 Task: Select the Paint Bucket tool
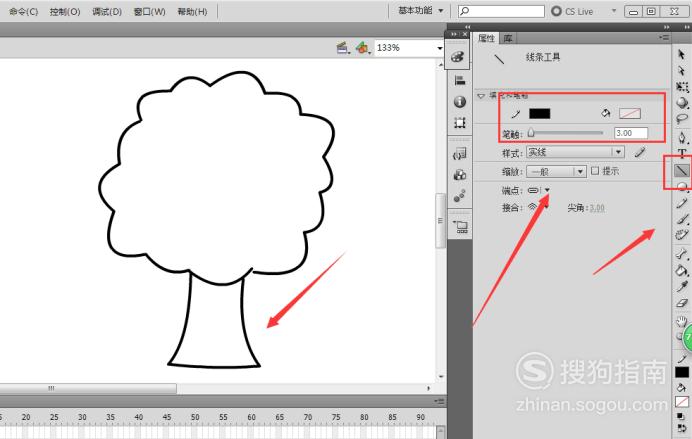point(682,270)
